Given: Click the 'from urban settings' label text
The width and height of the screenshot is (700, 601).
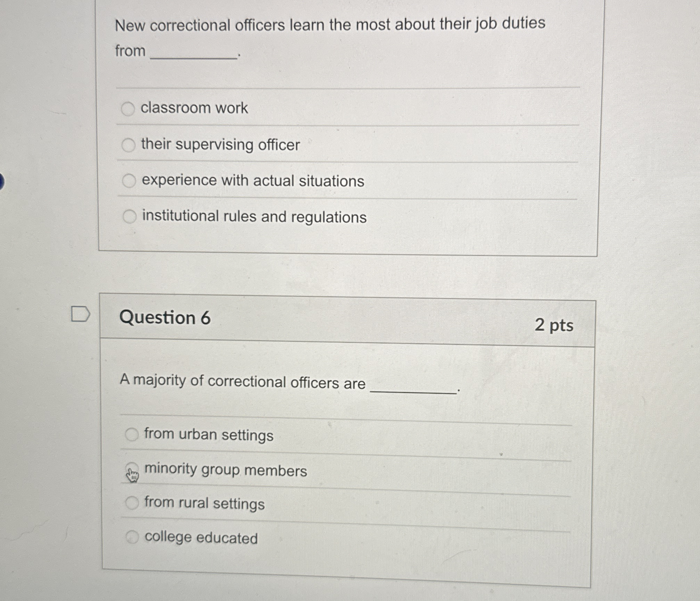Looking at the screenshot, I should click(x=209, y=435).
